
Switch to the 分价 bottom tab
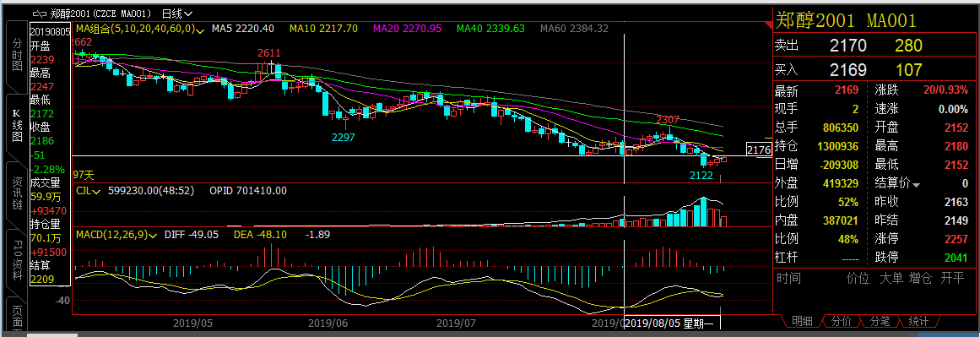pos(842,321)
